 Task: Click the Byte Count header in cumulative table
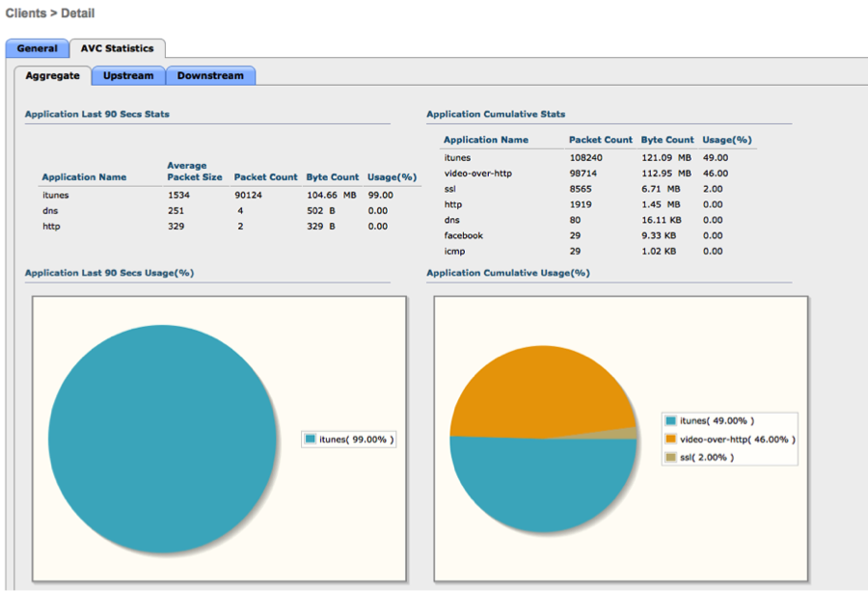click(x=666, y=140)
